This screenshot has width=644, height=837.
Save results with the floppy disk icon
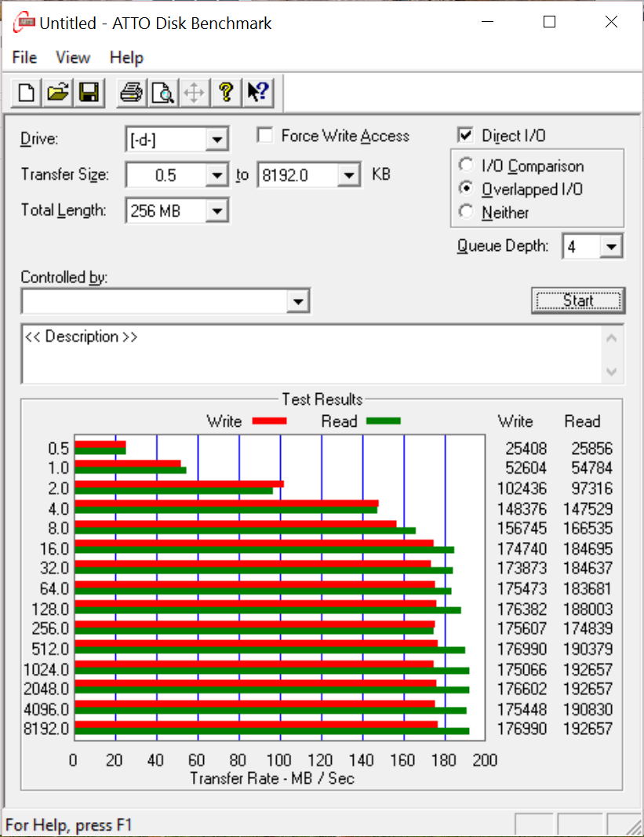click(89, 93)
